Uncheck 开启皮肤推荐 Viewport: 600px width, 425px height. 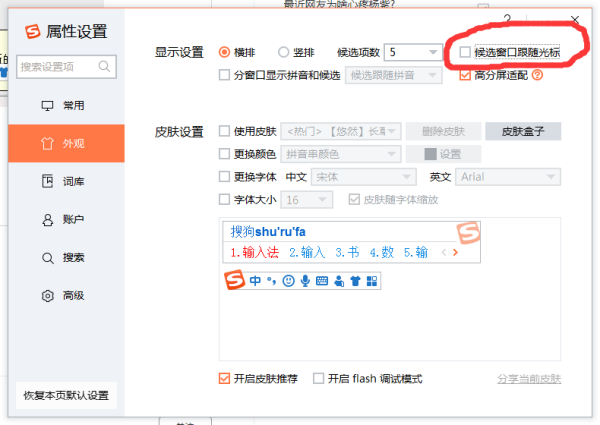224,378
